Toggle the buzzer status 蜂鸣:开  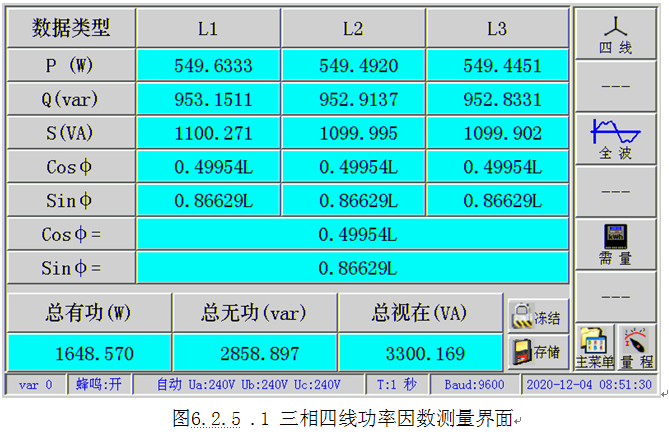99,384
